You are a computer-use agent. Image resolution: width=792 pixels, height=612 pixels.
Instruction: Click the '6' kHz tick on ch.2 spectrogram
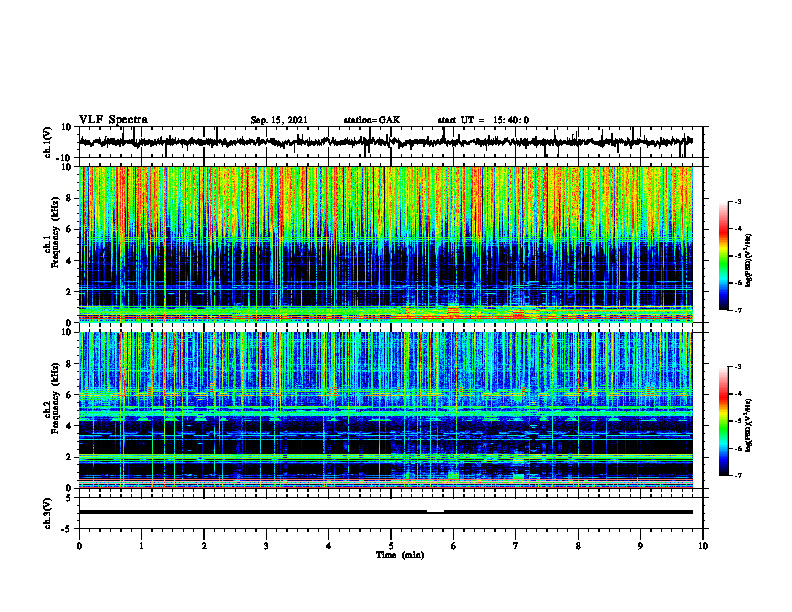coord(69,395)
